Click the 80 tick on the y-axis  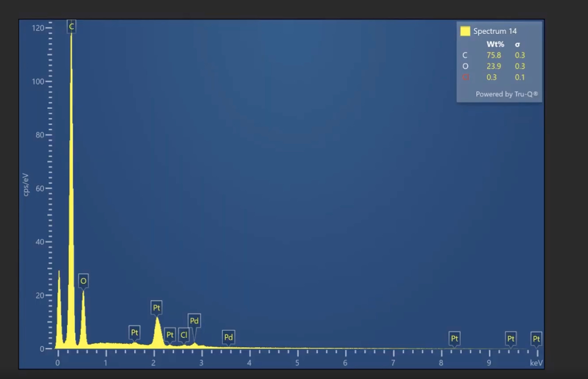tap(39, 135)
